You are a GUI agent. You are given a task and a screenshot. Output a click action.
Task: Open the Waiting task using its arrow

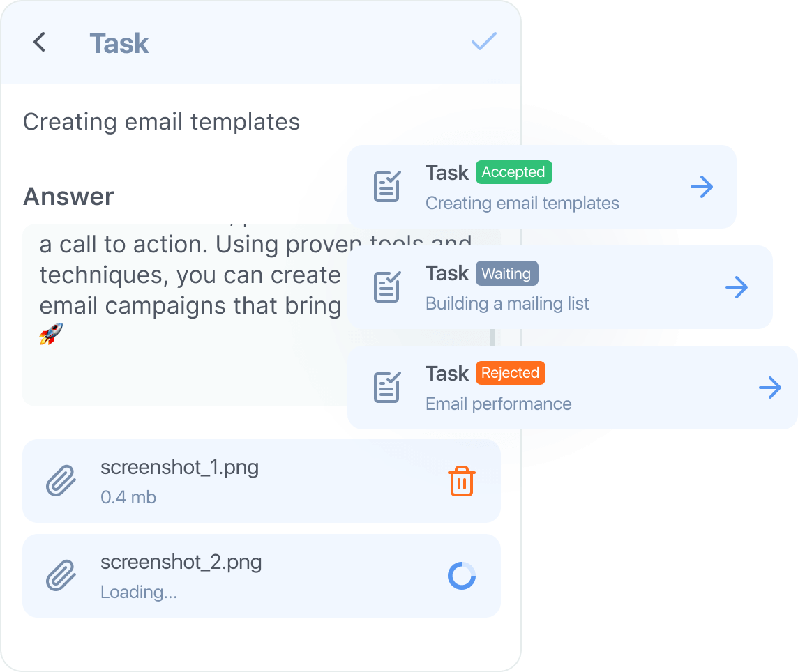pos(737,287)
